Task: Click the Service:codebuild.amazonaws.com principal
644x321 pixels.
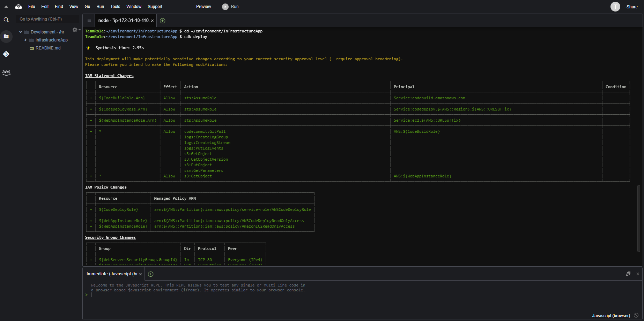Action: coord(429,98)
